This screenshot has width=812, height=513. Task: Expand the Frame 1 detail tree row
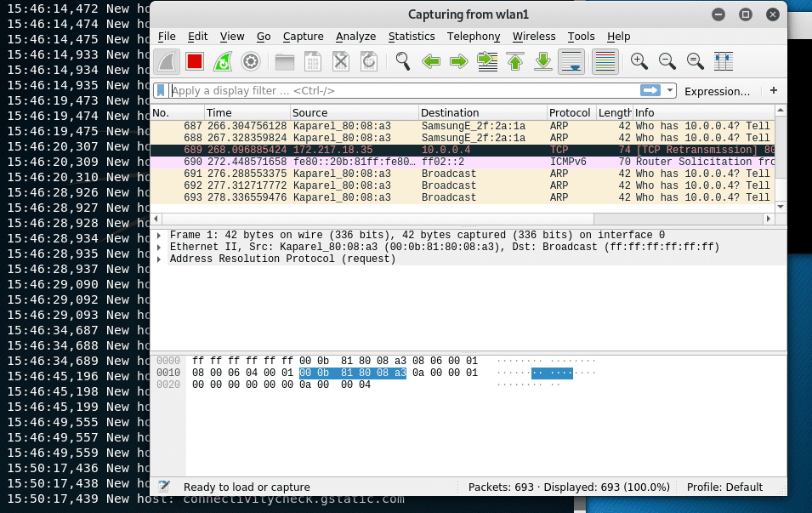(160, 236)
